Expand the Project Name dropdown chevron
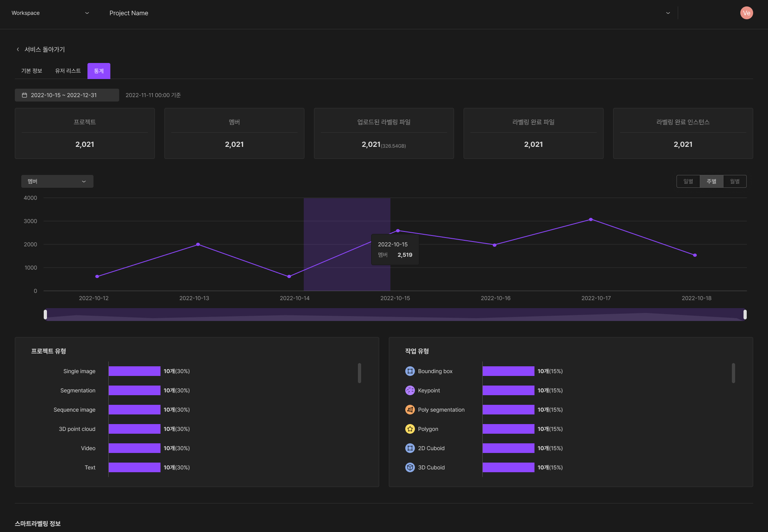Image resolution: width=768 pixels, height=532 pixels. click(668, 13)
